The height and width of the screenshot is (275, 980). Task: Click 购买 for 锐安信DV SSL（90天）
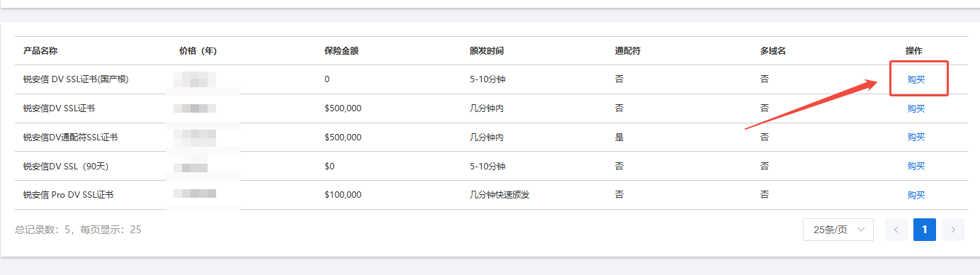(916, 167)
